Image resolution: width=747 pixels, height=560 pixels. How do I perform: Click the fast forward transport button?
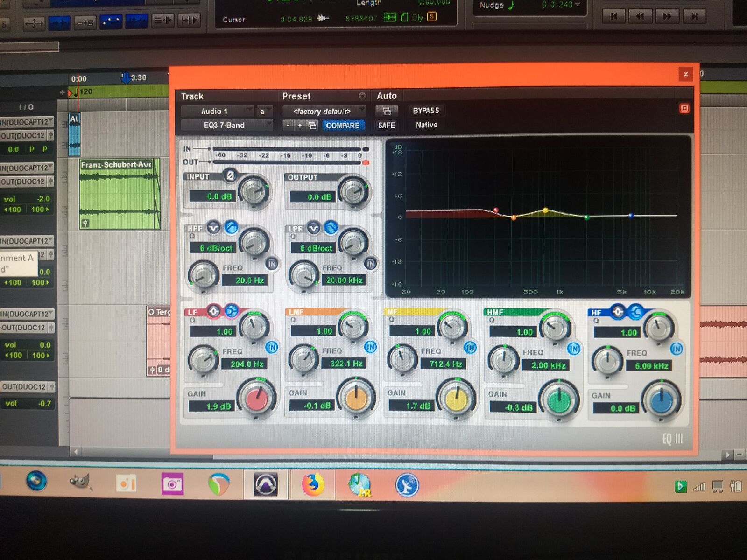point(667,17)
